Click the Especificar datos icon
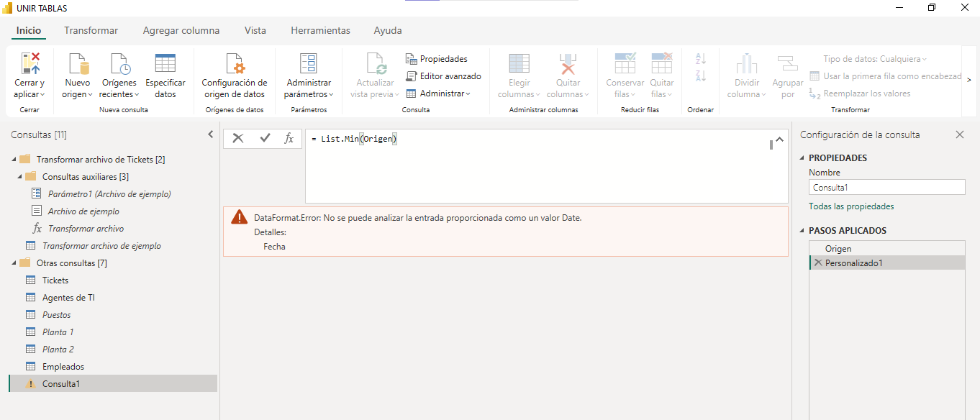This screenshot has height=420, width=980. (165, 64)
